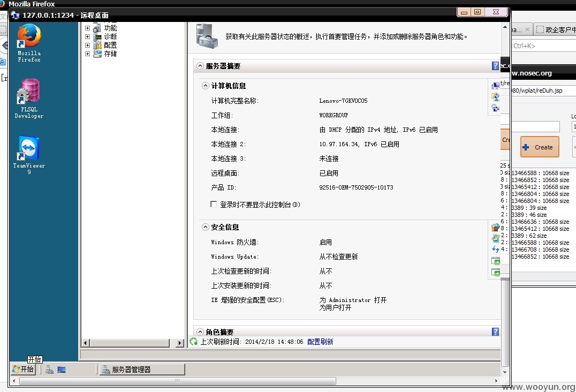The height and width of the screenshot is (392, 576).
Task: Click the 诊断 tree node icon
Action: coord(97,37)
